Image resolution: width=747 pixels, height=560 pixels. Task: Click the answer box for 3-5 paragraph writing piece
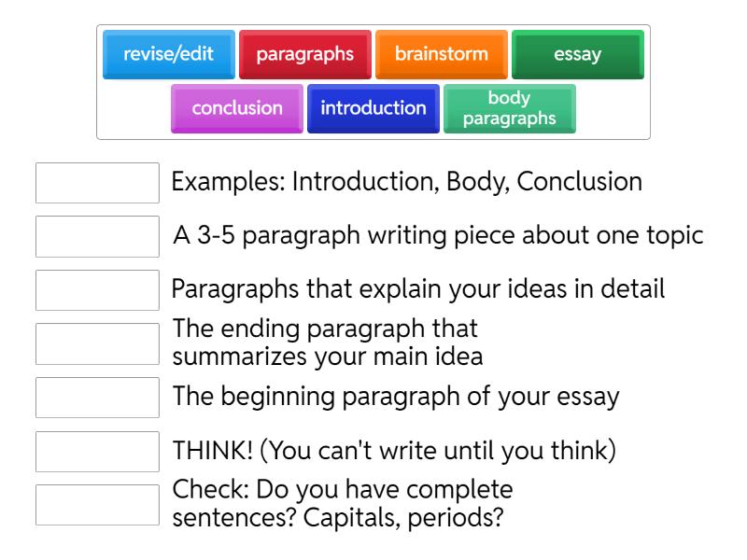97,236
